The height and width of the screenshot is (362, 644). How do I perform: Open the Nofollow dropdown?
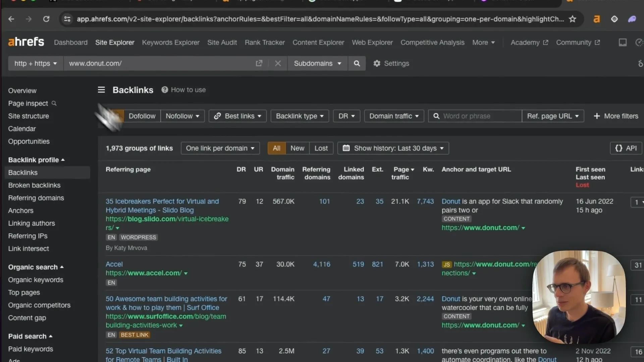182,116
